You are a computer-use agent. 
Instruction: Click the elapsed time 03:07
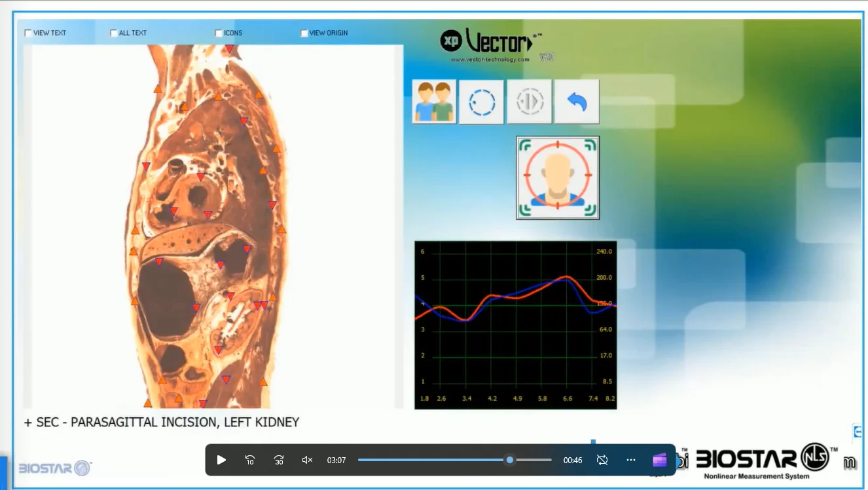(x=336, y=461)
